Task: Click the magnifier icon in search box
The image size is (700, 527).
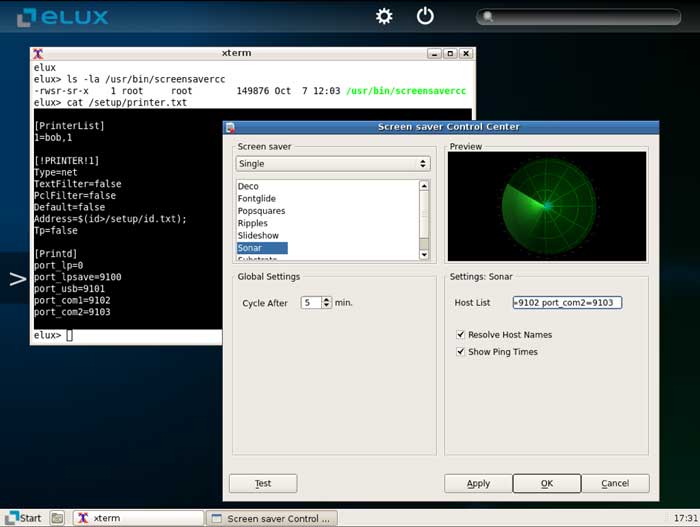Action: coord(487,17)
